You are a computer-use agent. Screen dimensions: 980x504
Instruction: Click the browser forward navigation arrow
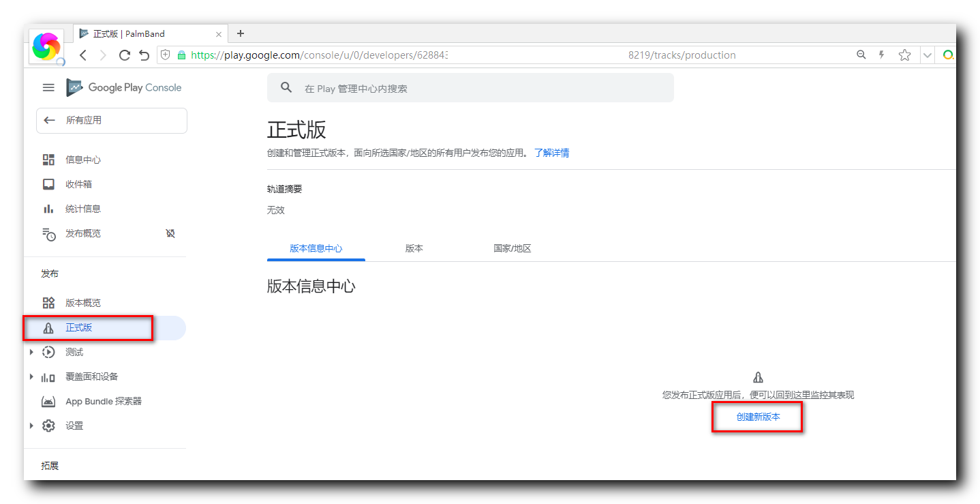click(x=103, y=55)
